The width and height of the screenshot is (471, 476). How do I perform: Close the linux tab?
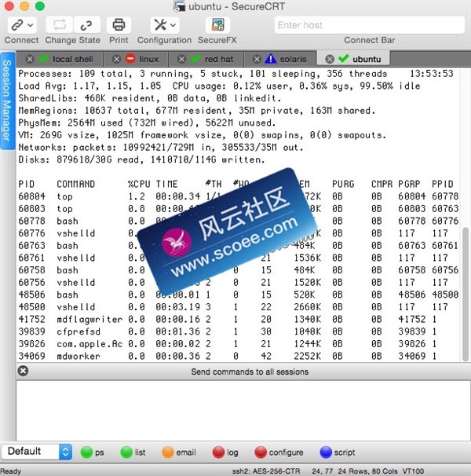[116, 59]
